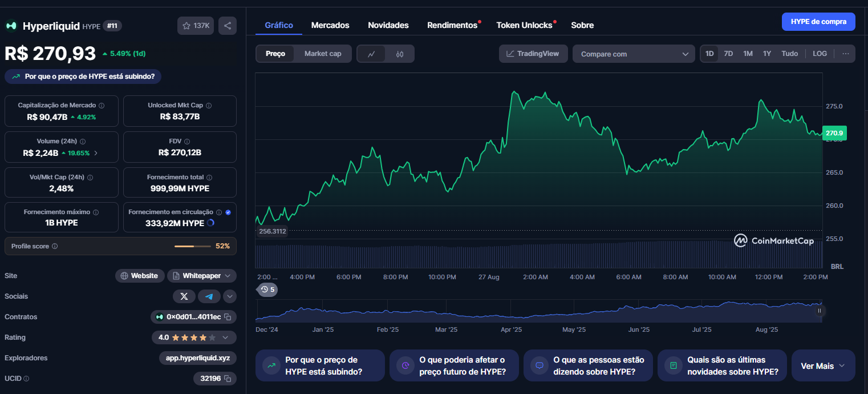The image size is (868, 394).
Task: Click info icon beside Fornecimento máximo
Action: point(96,212)
